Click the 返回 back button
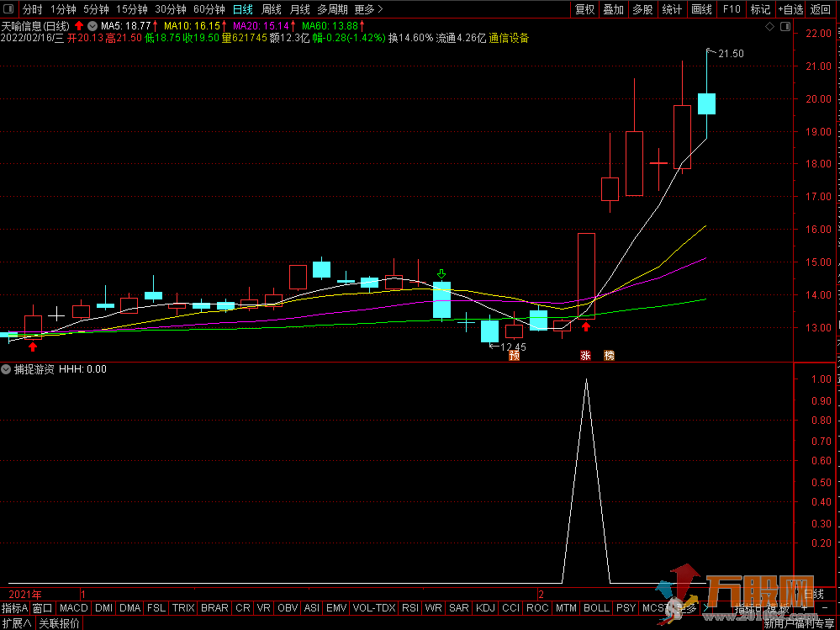This screenshot has width=840, height=630. pos(820,9)
